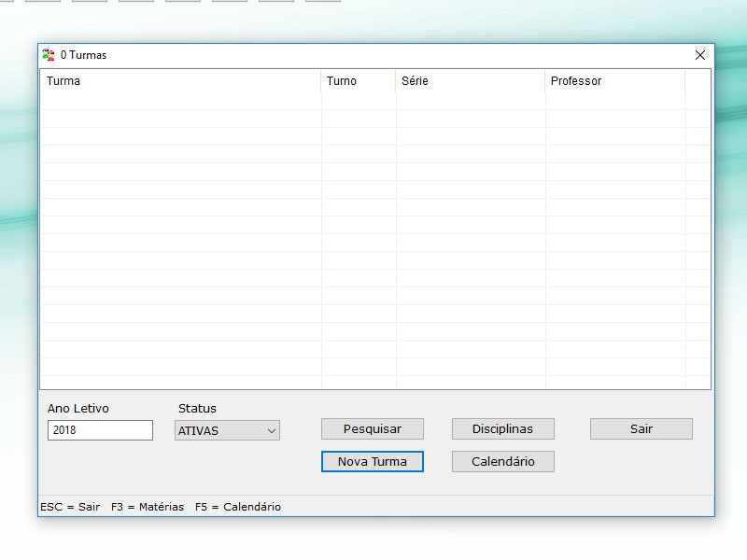Open Disciplinas
The width and height of the screenshot is (747, 560).
[502, 429]
